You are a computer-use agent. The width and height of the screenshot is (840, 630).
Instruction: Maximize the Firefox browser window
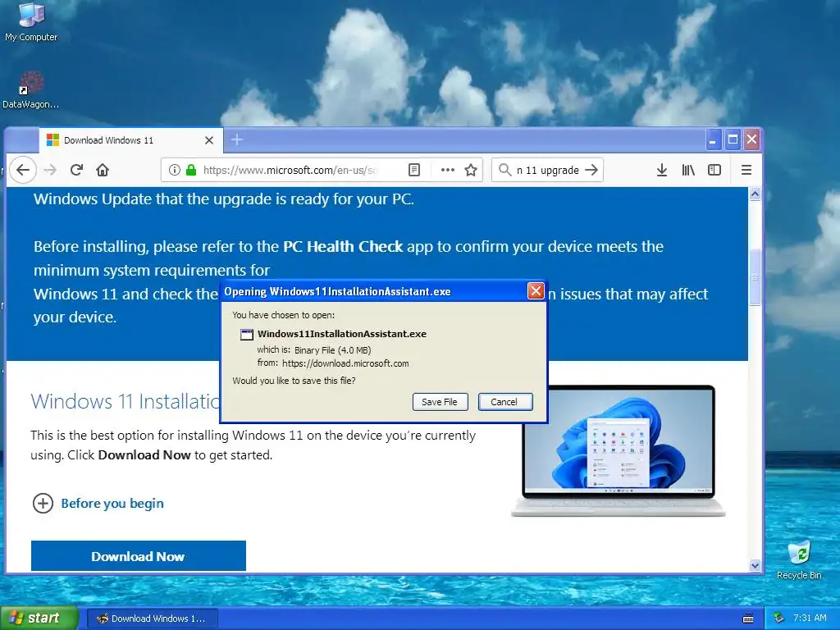[x=733, y=139]
